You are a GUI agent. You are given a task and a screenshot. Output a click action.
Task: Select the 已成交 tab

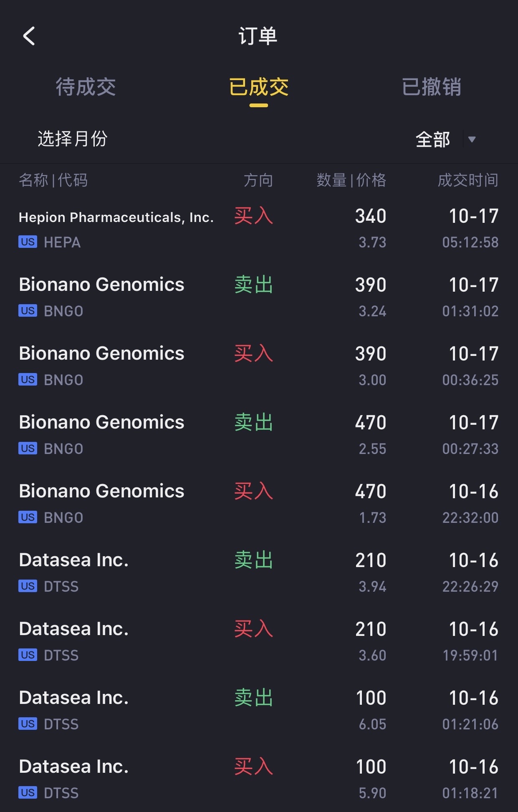click(259, 87)
